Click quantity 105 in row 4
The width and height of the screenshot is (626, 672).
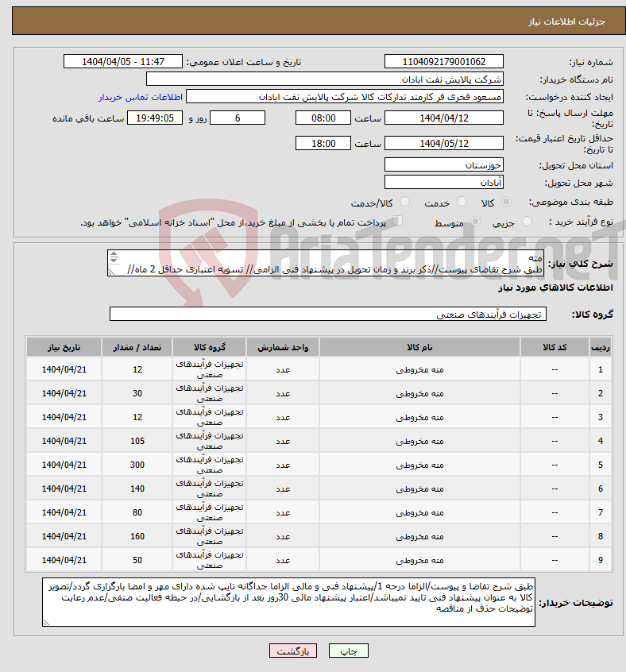[x=137, y=441]
